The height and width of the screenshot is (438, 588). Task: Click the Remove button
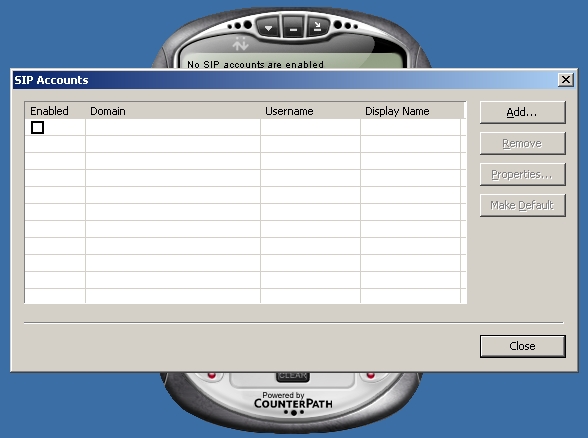(522, 143)
